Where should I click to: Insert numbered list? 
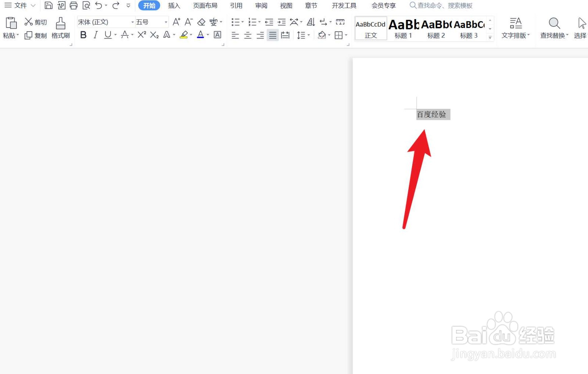tap(252, 22)
